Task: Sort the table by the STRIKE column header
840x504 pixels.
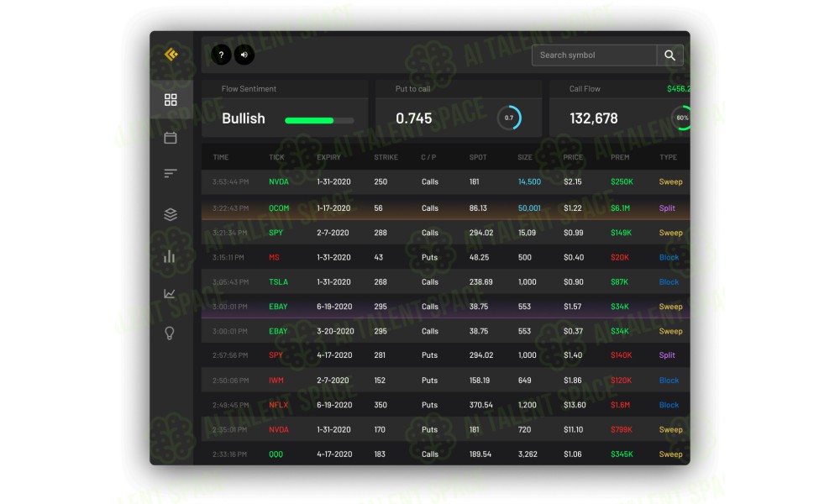Action: click(386, 157)
